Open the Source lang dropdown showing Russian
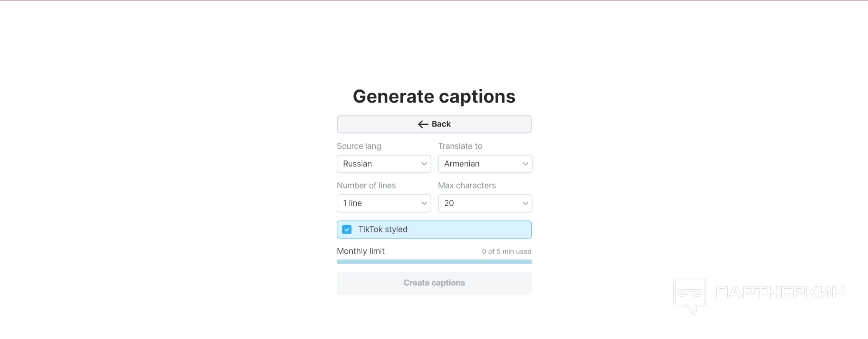Image resolution: width=868 pixels, height=339 pixels. coord(383,164)
